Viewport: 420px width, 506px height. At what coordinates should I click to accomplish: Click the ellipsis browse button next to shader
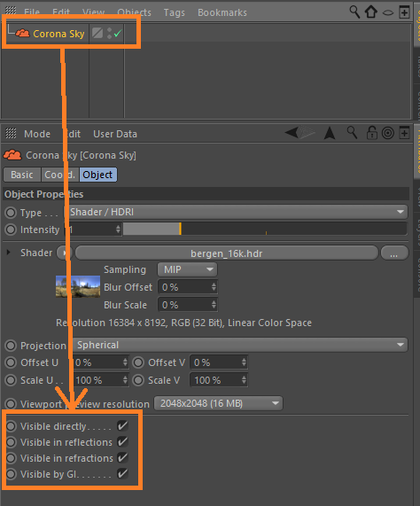[x=394, y=253]
